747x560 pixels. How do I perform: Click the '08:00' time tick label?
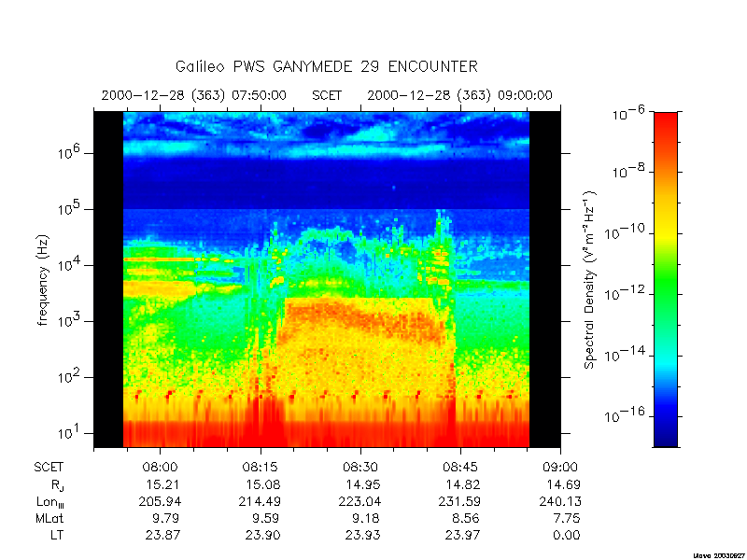coord(160,468)
